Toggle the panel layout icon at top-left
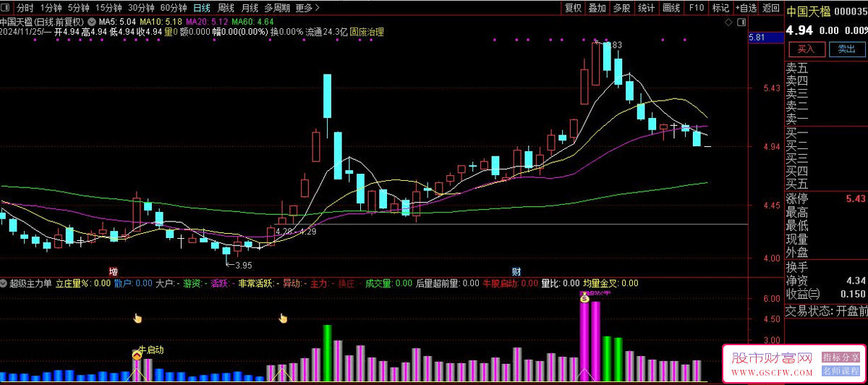The image size is (868, 385). point(7,8)
